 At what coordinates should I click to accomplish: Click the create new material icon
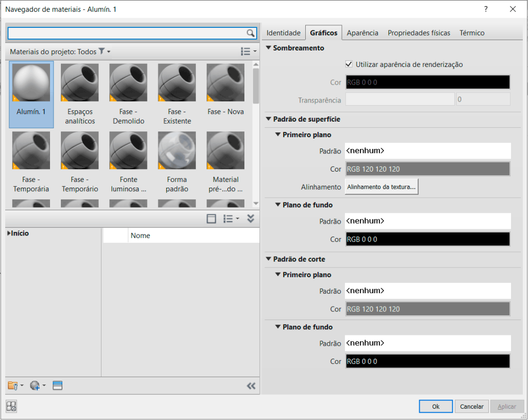[x=36, y=385]
